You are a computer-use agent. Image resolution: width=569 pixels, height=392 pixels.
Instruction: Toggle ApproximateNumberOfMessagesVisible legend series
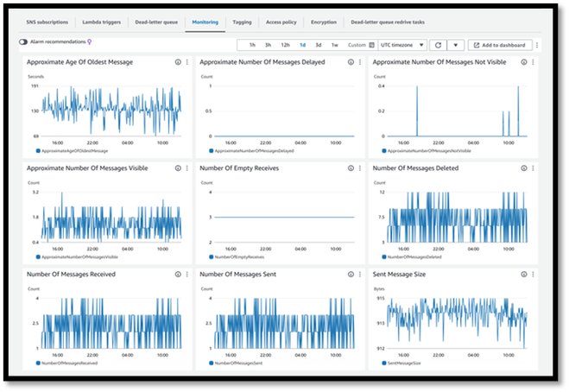(x=77, y=256)
